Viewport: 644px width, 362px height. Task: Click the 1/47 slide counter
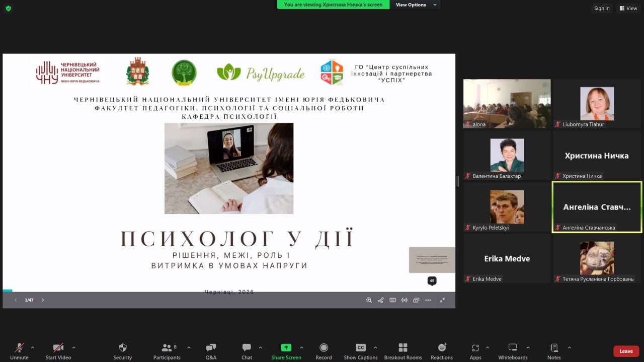pyautogui.click(x=29, y=300)
